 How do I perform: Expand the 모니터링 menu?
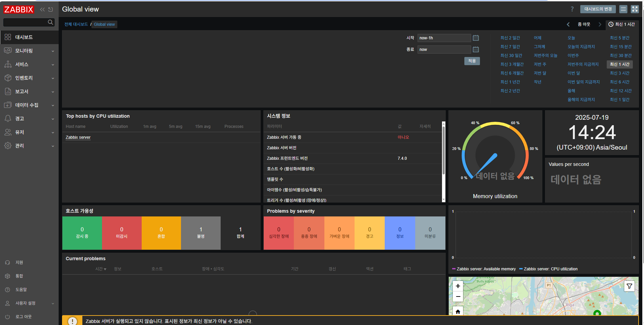(x=29, y=51)
